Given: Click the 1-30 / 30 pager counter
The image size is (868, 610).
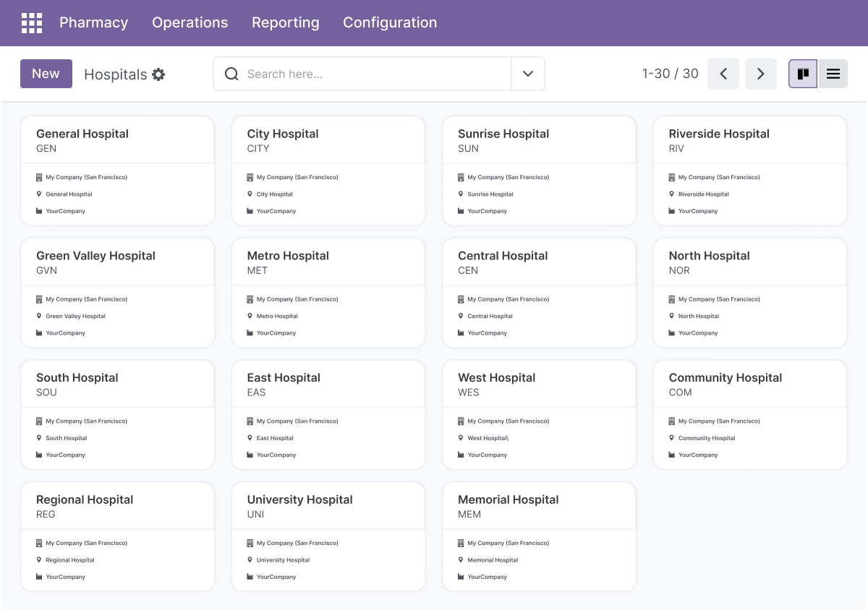Looking at the screenshot, I should (671, 74).
